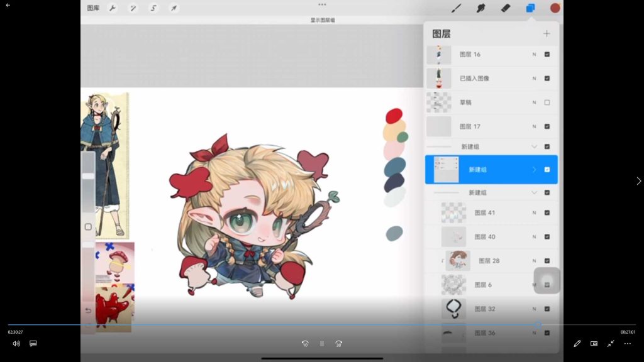644x362 pixels.
Task: Add a new layer with plus button
Action: click(x=547, y=34)
